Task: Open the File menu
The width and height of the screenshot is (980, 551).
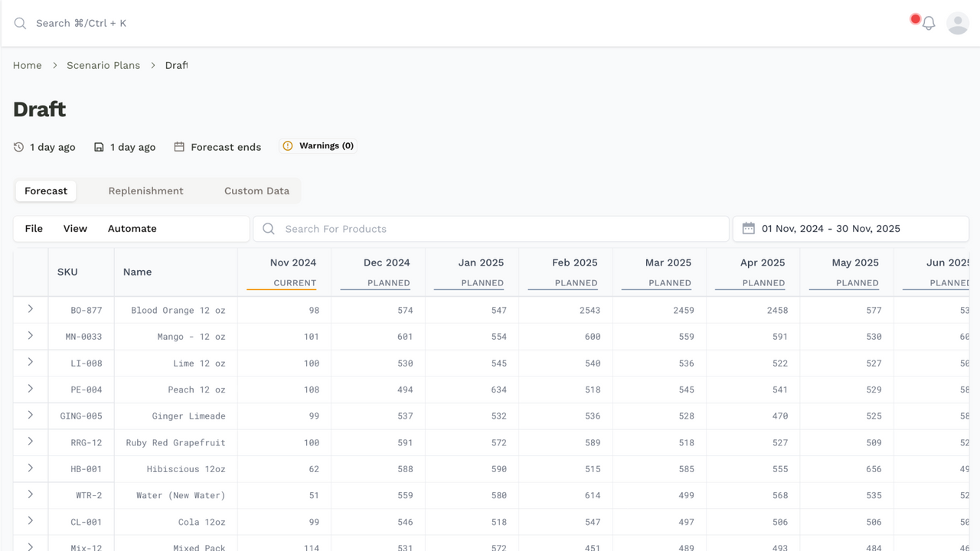Action: [x=34, y=229]
